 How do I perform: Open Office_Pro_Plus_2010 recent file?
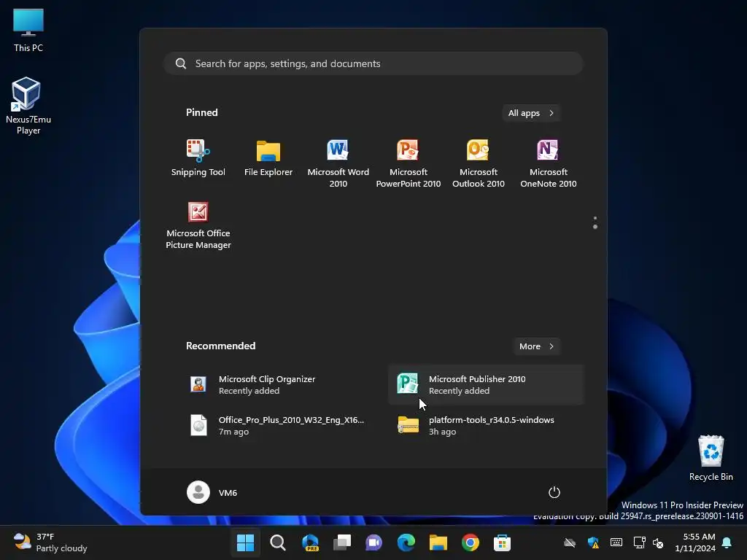[x=276, y=425]
